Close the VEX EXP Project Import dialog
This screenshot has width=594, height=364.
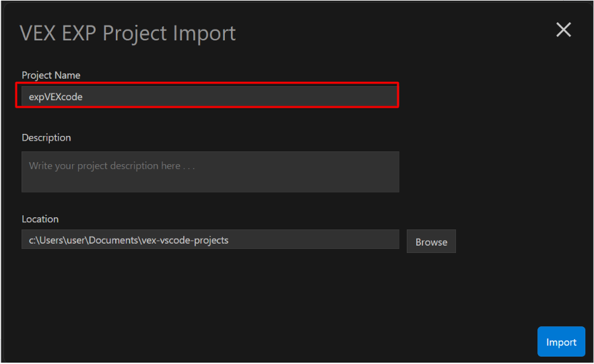pos(563,30)
